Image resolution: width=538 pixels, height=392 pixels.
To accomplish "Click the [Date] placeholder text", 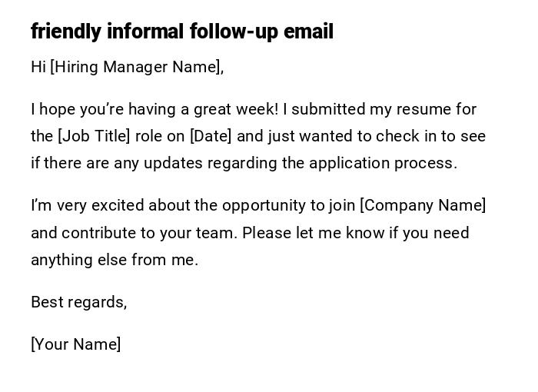I will pos(211,136).
